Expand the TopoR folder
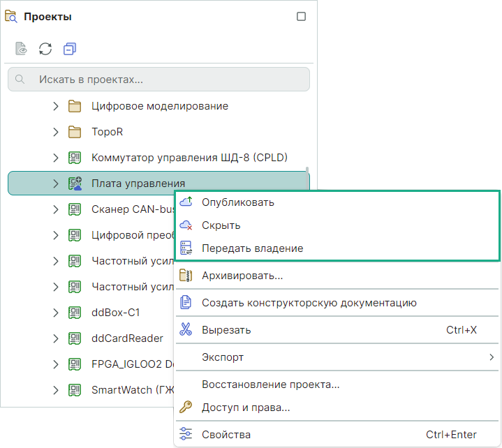Viewport: 502px width, 448px height. 56,132
